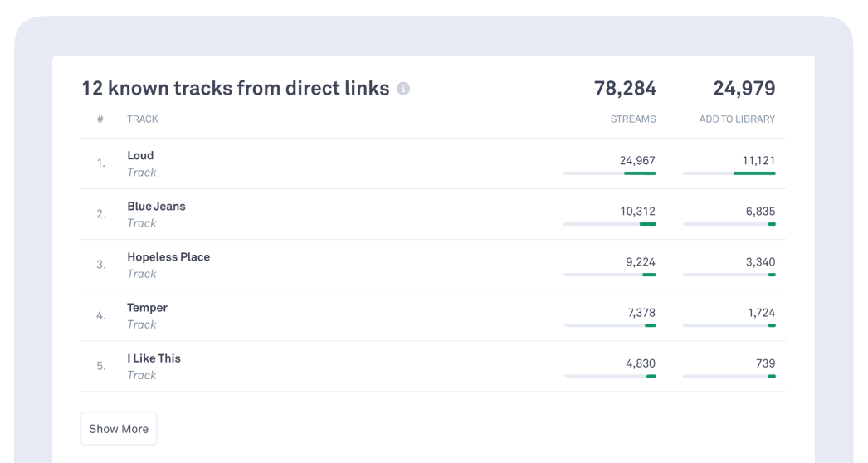Click the 24,979 add to library total
This screenshot has width=868, height=463.
click(744, 89)
